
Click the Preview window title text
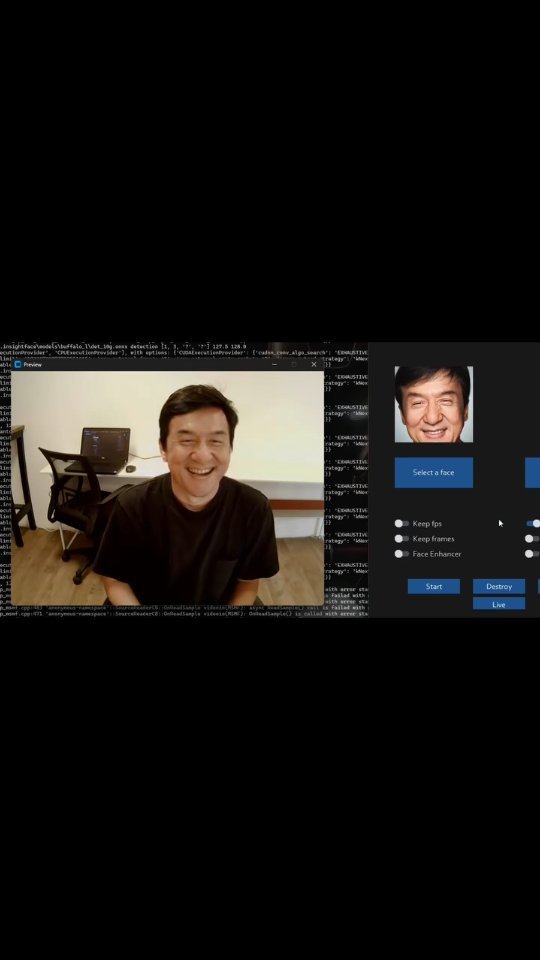click(33, 365)
